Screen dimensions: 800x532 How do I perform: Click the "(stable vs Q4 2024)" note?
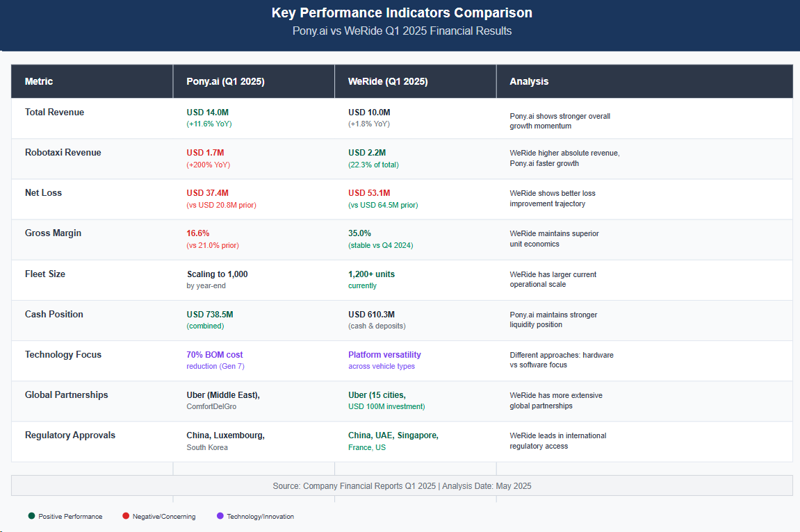381,245
